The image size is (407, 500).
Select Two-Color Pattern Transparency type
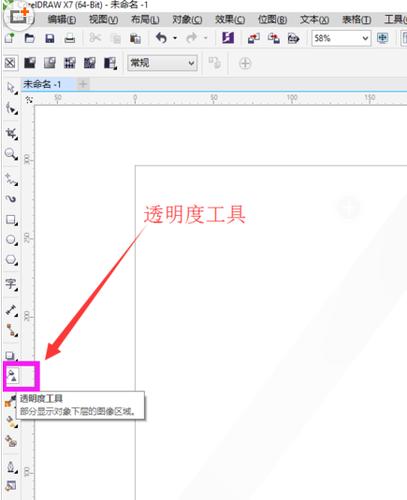[x=110, y=63]
